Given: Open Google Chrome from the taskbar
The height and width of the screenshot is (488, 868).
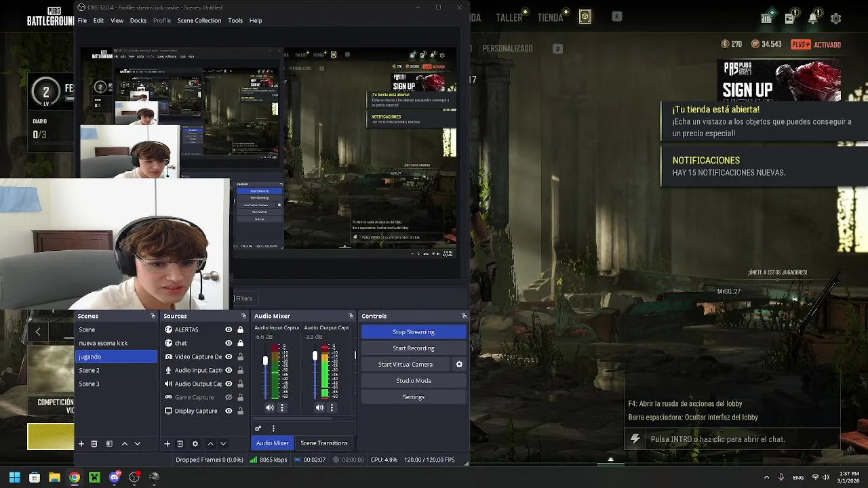Looking at the screenshot, I should [75, 477].
